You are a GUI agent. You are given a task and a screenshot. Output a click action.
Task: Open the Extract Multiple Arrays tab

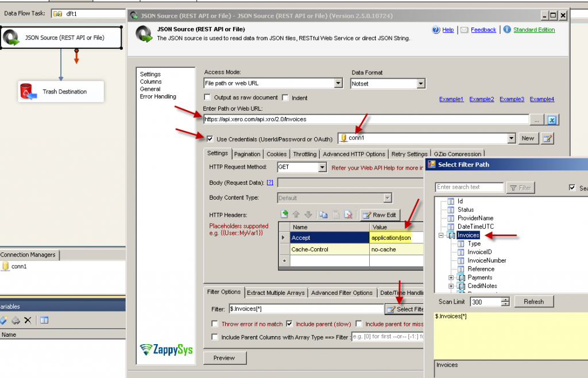tap(276, 293)
